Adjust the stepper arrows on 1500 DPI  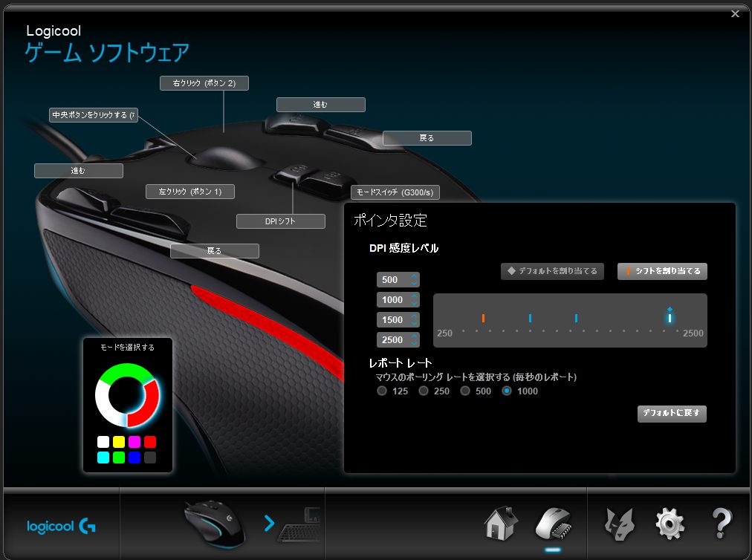(x=415, y=320)
